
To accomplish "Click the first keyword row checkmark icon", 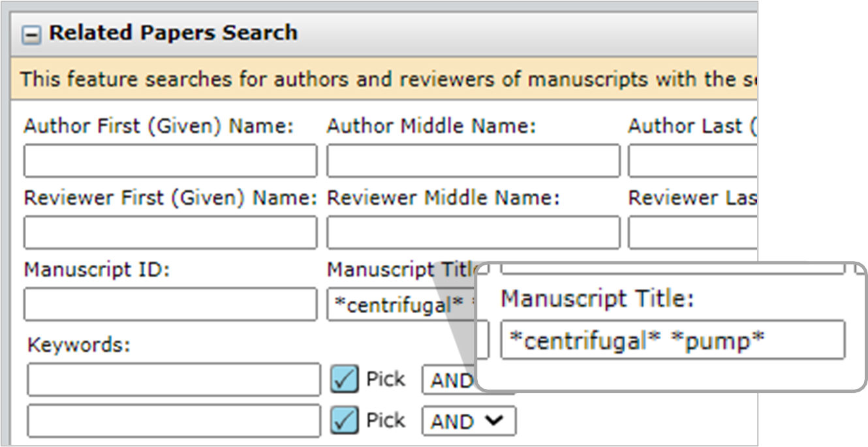I will (344, 380).
